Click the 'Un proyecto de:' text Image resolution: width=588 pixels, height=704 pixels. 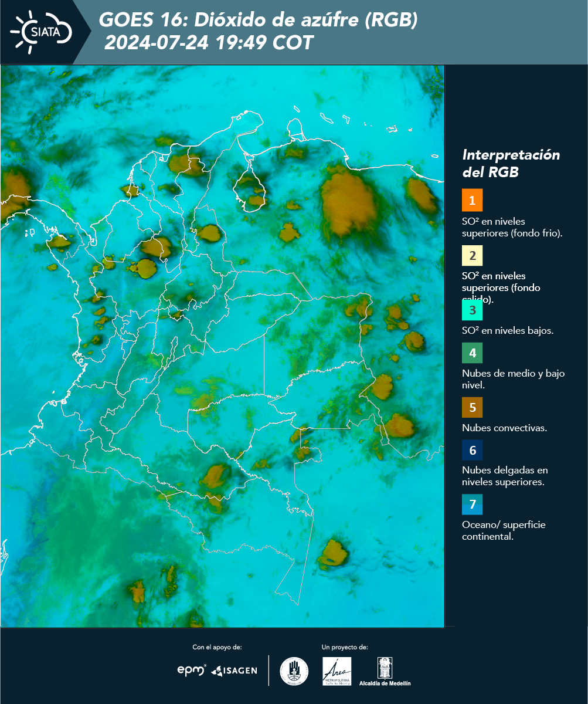tap(345, 647)
